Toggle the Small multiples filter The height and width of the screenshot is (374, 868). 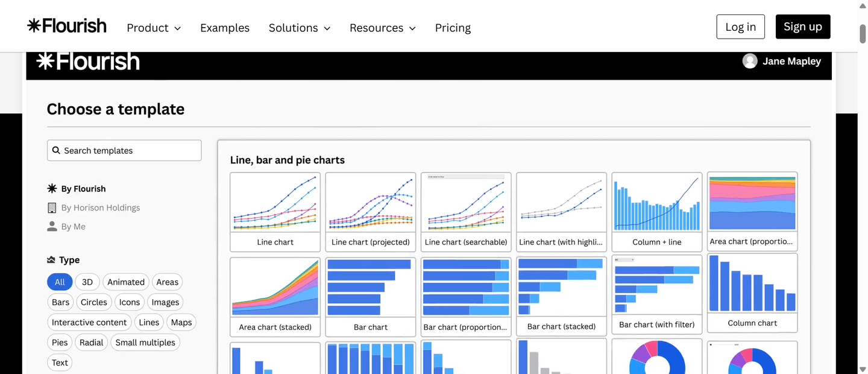coord(145,343)
